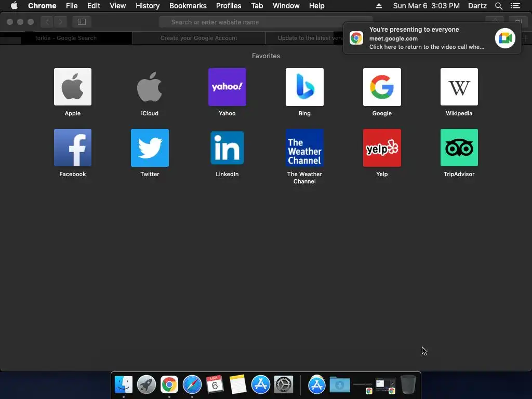Open the File menu

coord(72,6)
